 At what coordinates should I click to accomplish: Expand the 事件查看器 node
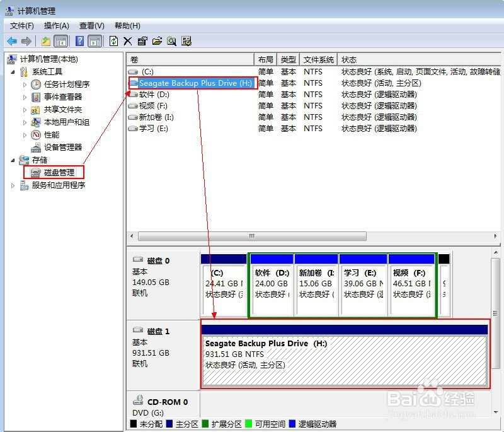[x=25, y=97]
